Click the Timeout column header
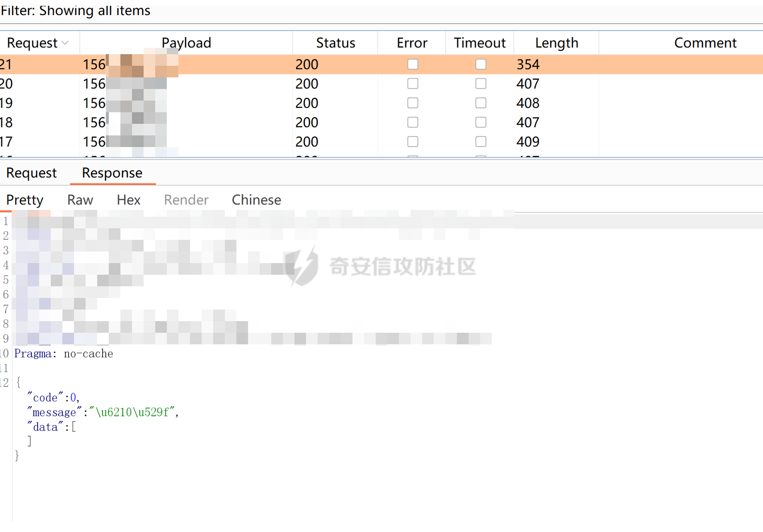Image resolution: width=763 pixels, height=532 pixels. tap(479, 43)
